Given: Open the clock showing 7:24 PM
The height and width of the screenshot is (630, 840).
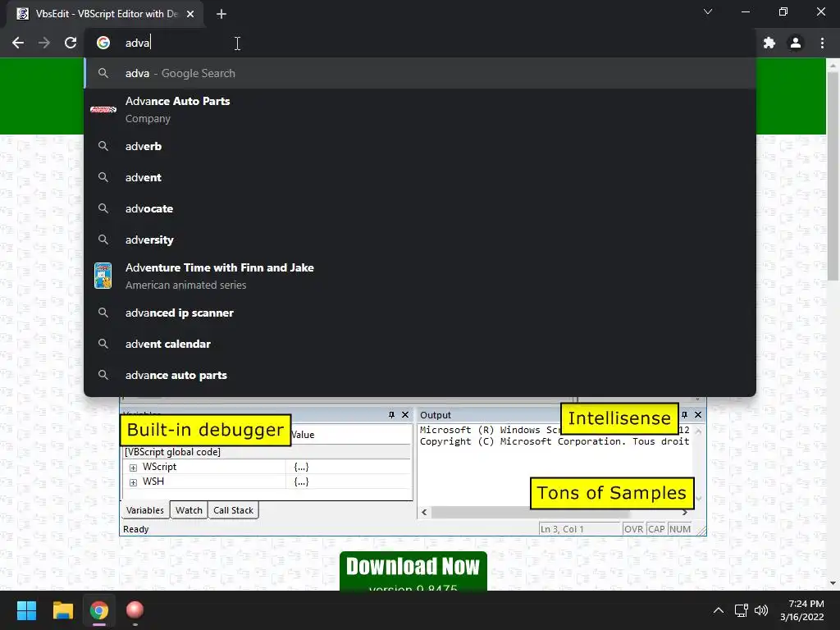Looking at the screenshot, I should [x=802, y=610].
